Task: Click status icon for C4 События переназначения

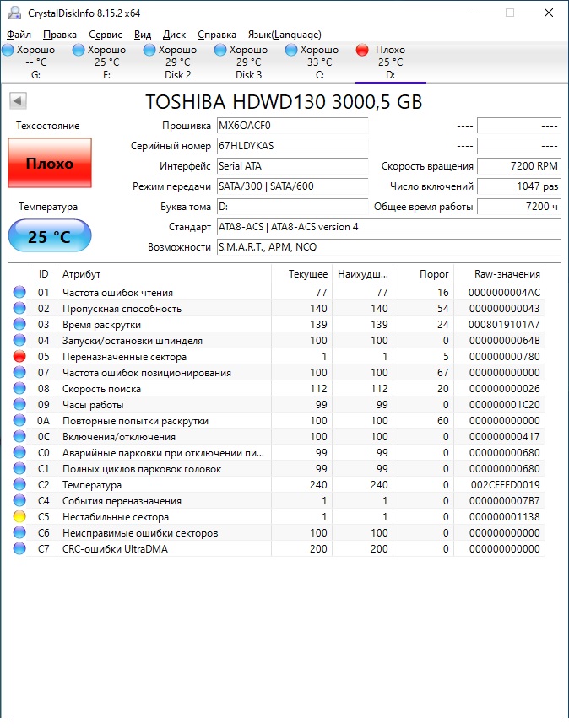Action: tap(19, 500)
